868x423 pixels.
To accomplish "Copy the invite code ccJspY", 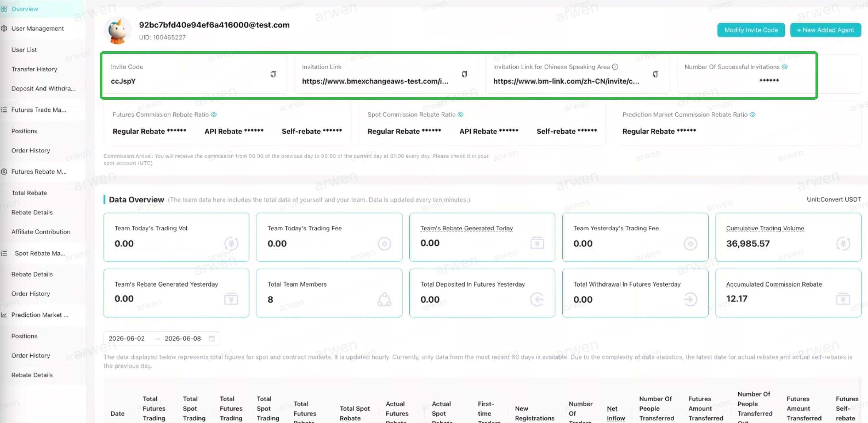I will (273, 74).
